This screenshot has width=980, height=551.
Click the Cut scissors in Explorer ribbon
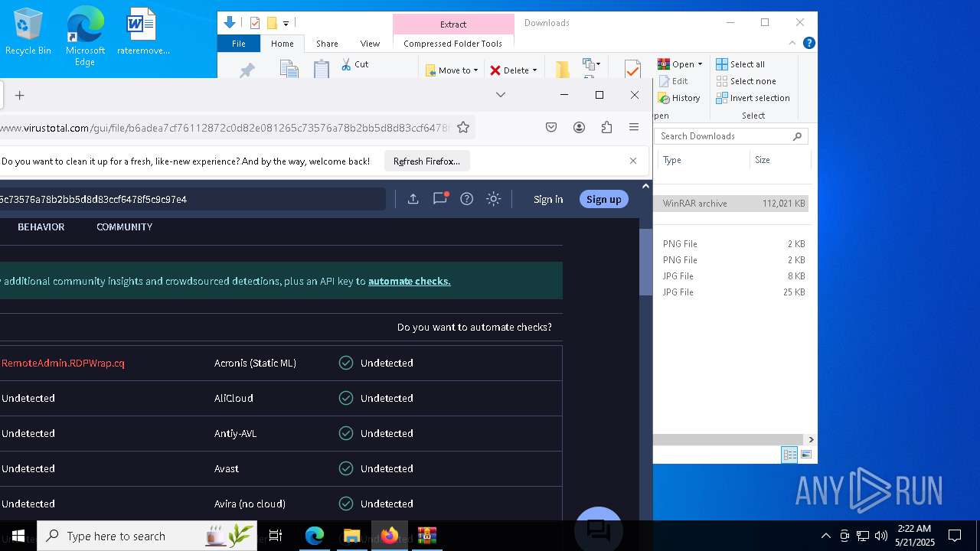(x=354, y=64)
